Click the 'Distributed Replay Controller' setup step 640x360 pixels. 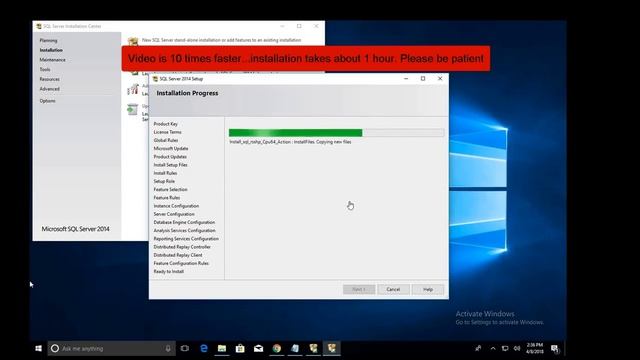click(x=182, y=247)
